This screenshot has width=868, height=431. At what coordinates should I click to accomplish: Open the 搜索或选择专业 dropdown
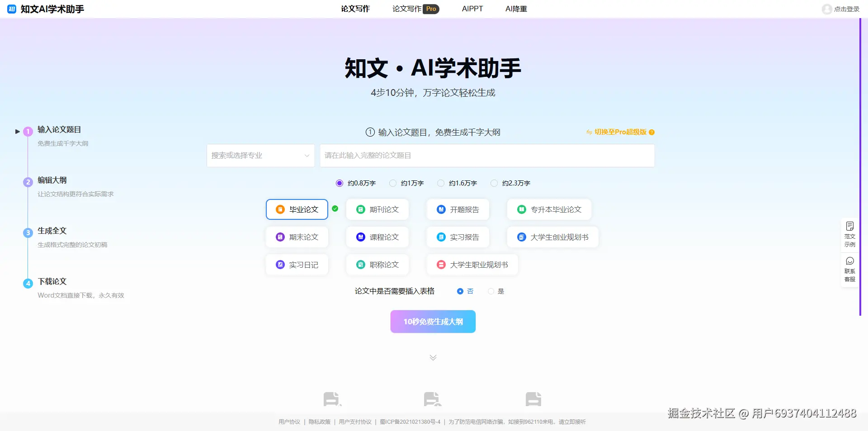coord(260,155)
